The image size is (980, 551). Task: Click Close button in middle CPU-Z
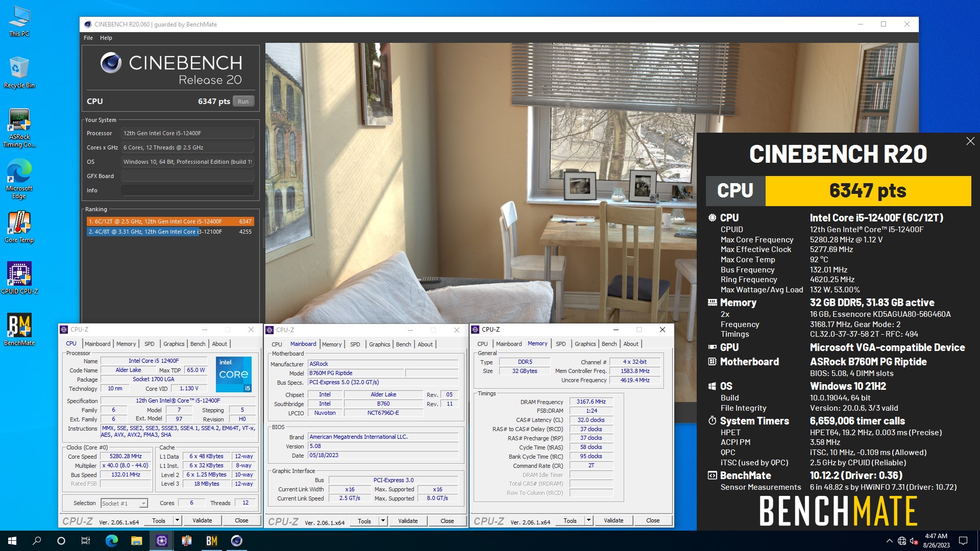pos(447,521)
